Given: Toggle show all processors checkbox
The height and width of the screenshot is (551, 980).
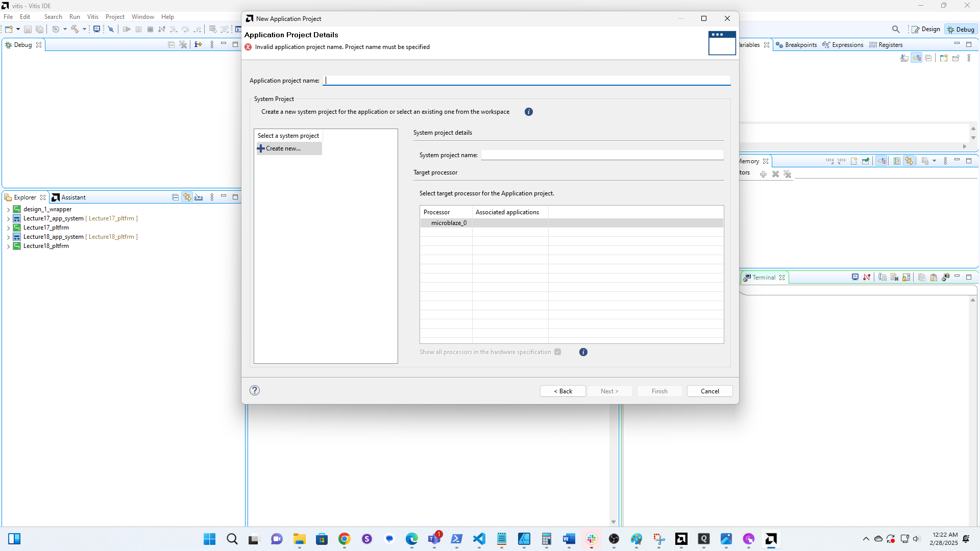Looking at the screenshot, I should 558,352.
